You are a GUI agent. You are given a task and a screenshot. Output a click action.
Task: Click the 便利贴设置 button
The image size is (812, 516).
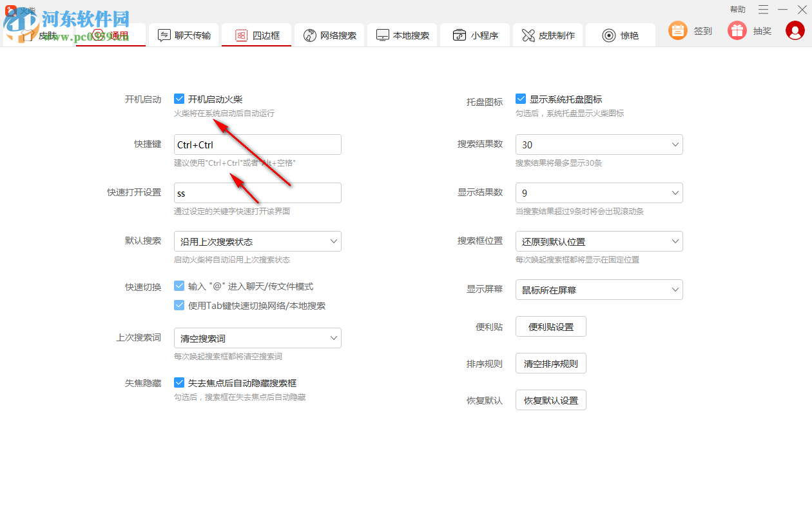pyautogui.click(x=550, y=326)
